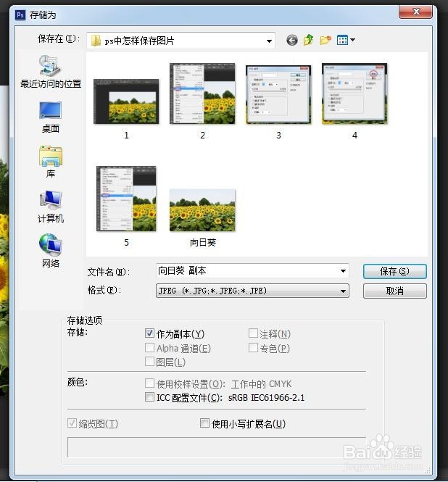The height and width of the screenshot is (482, 448).
Task: Click the Photoshop Ps title bar icon
Action: pyautogui.click(x=20, y=14)
